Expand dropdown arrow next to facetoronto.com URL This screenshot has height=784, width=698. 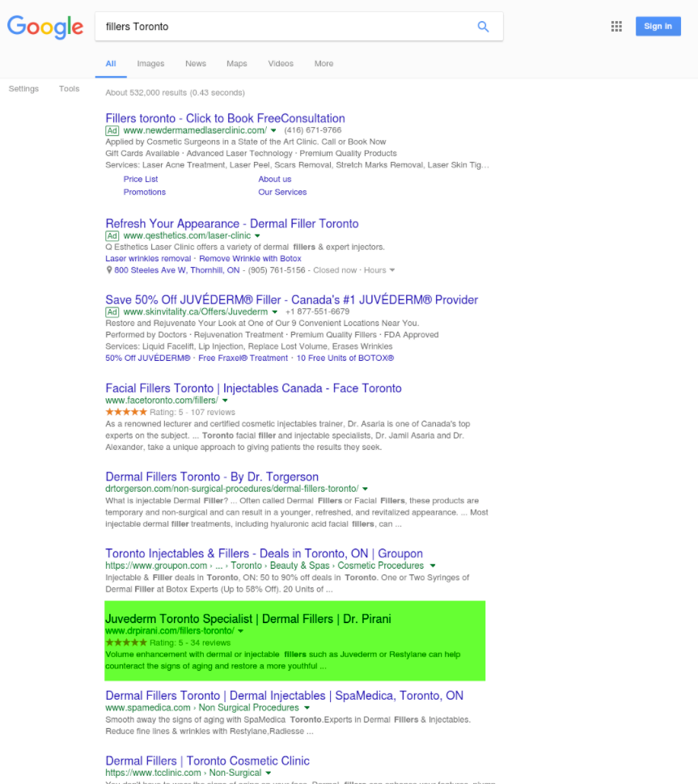click(x=225, y=400)
